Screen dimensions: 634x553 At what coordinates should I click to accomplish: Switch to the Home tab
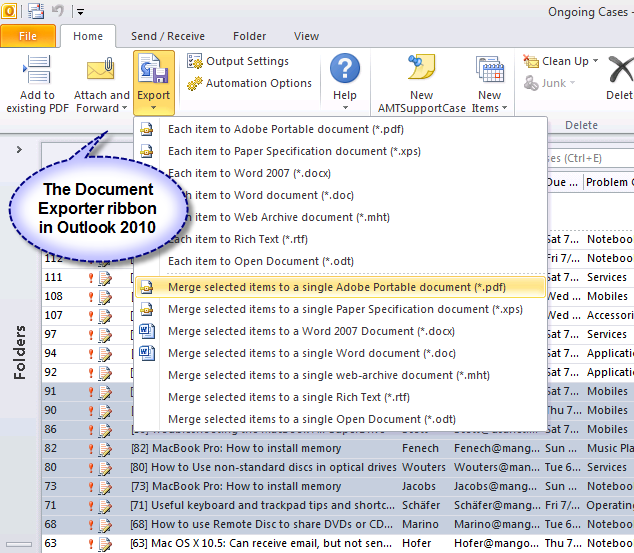[88, 36]
